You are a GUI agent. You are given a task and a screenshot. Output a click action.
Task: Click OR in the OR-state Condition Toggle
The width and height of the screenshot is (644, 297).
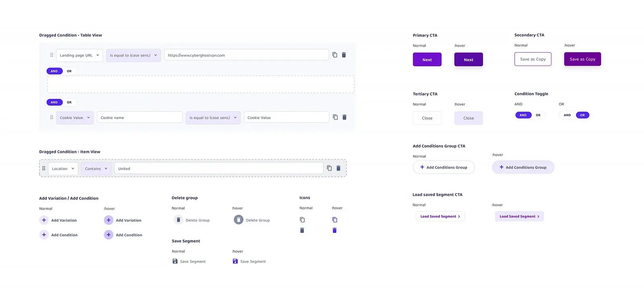tap(582, 115)
